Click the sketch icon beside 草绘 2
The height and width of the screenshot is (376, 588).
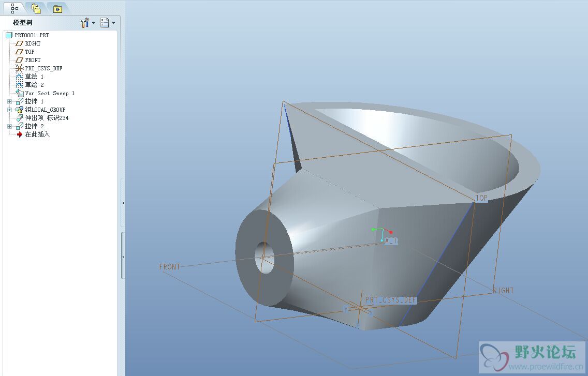[19, 85]
